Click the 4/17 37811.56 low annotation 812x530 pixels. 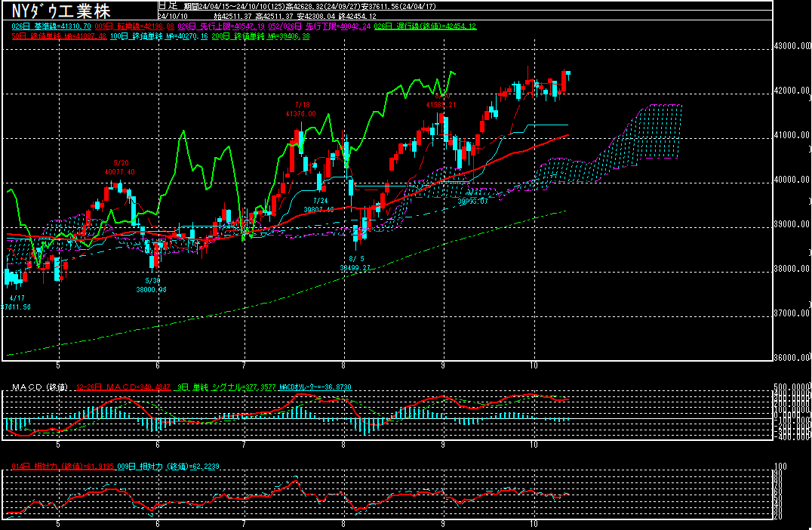pyautogui.click(x=16, y=303)
